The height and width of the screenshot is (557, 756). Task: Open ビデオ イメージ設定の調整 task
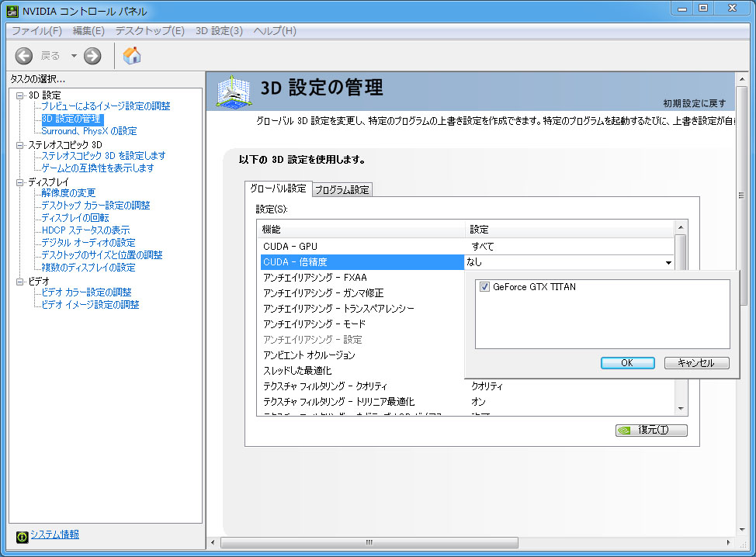(x=90, y=305)
